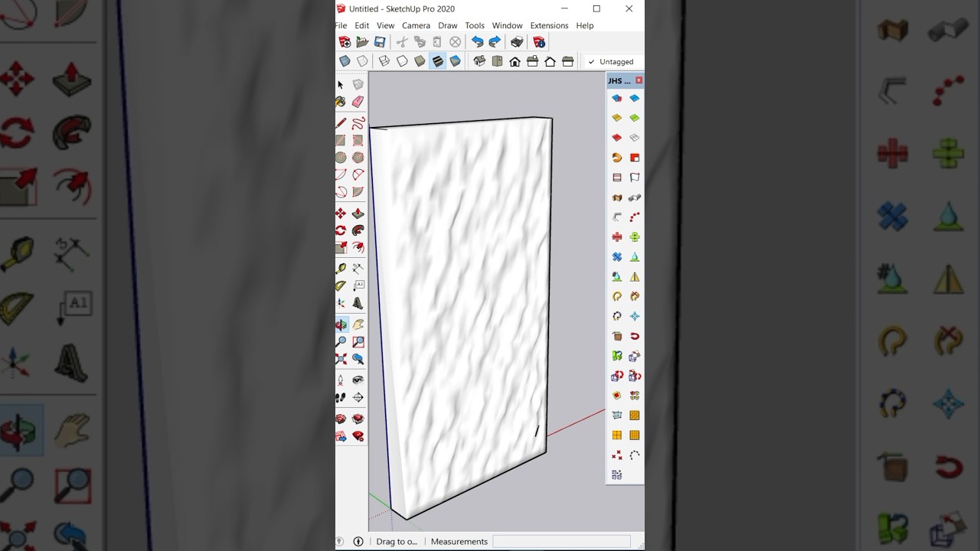Select the Freehand tool
Viewport: 980px width, 551px height.
click(x=358, y=123)
